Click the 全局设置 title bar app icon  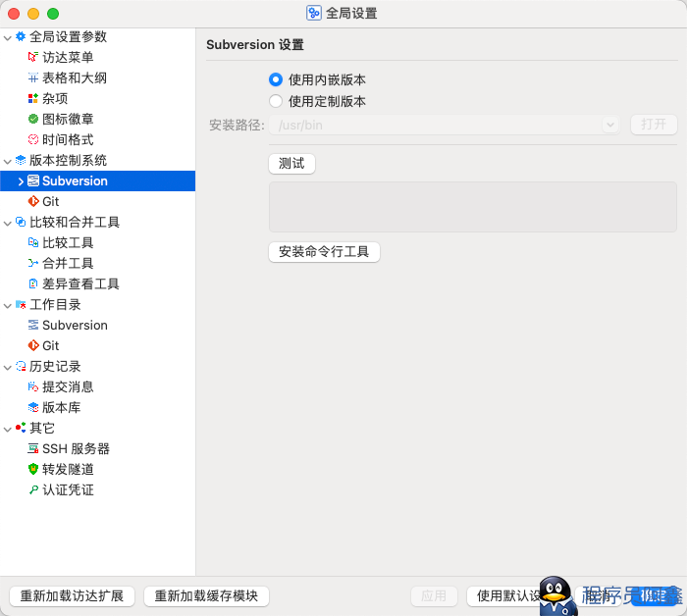pyautogui.click(x=314, y=13)
